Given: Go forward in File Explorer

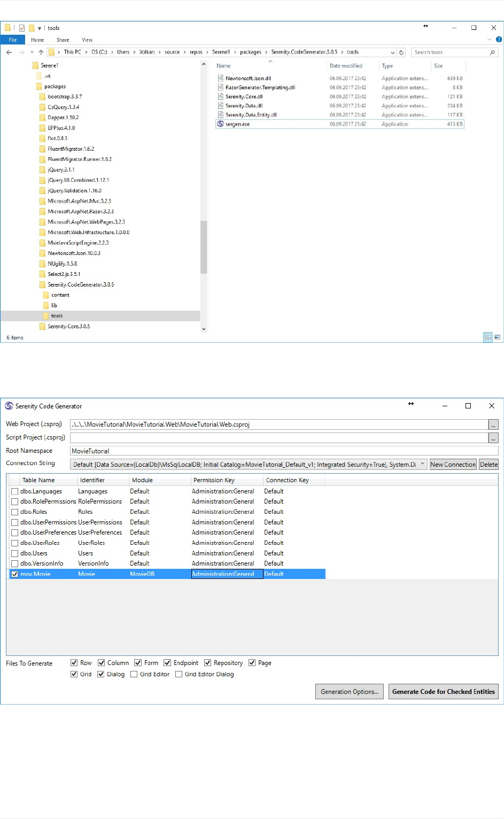Looking at the screenshot, I should coord(22,52).
